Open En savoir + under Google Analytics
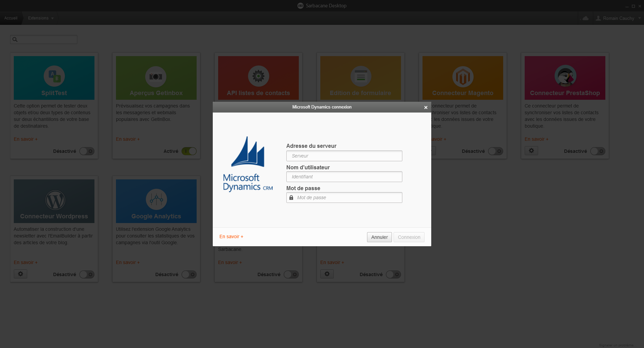This screenshot has width=644, height=348. coord(128,262)
